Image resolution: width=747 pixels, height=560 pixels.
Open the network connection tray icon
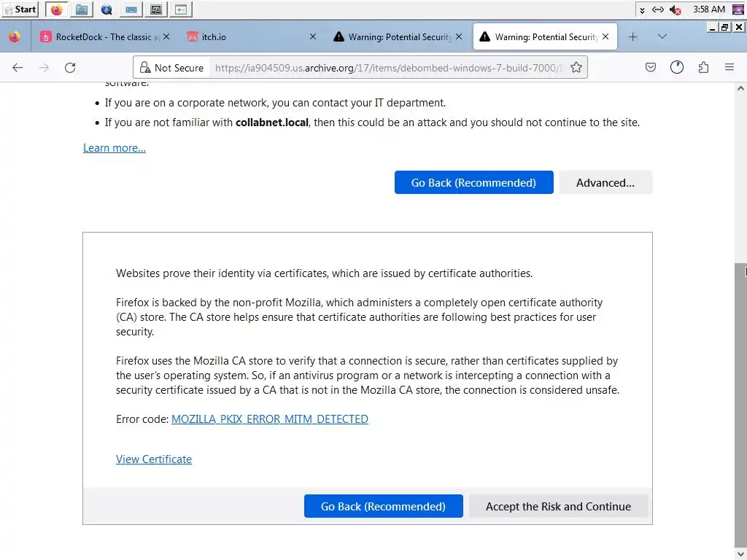tap(658, 9)
